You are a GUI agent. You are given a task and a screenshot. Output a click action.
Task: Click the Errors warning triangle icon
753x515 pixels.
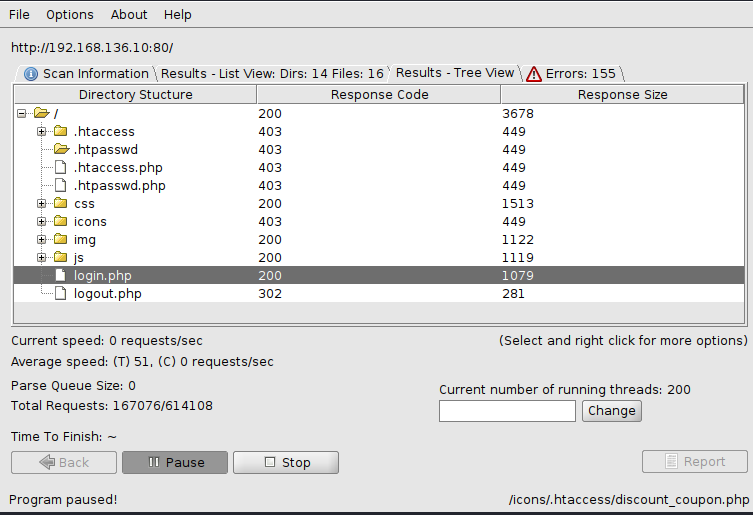tap(534, 74)
